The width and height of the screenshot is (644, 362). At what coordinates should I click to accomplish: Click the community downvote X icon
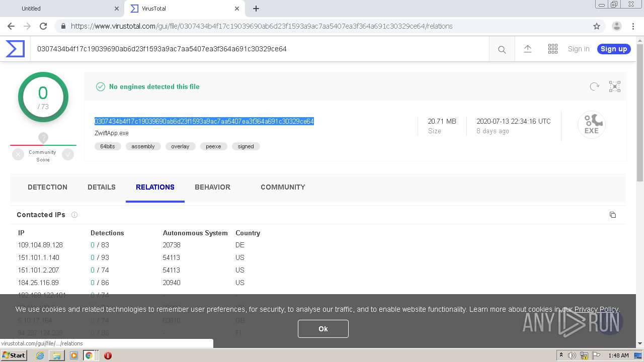(18, 155)
